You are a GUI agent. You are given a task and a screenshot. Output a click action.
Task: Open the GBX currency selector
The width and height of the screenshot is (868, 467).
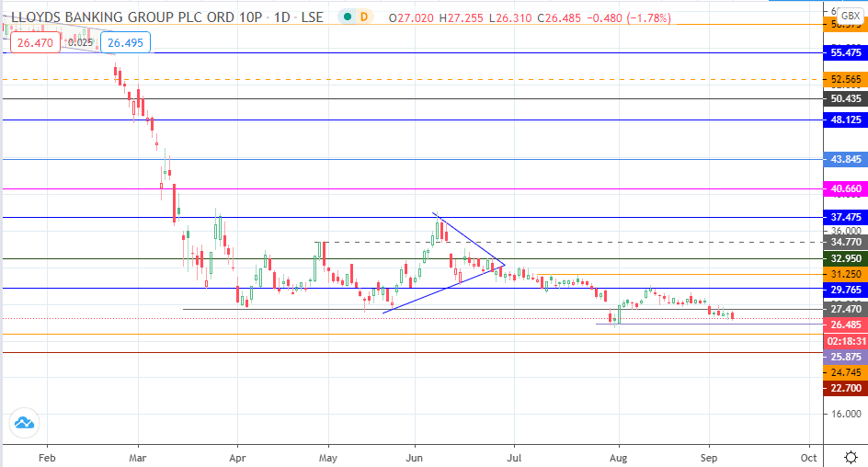pos(851,16)
